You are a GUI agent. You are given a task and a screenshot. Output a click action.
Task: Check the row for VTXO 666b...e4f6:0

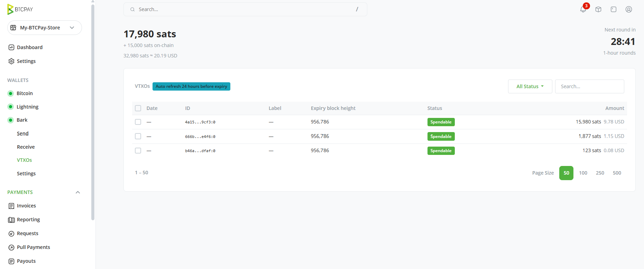coord(138,136)
